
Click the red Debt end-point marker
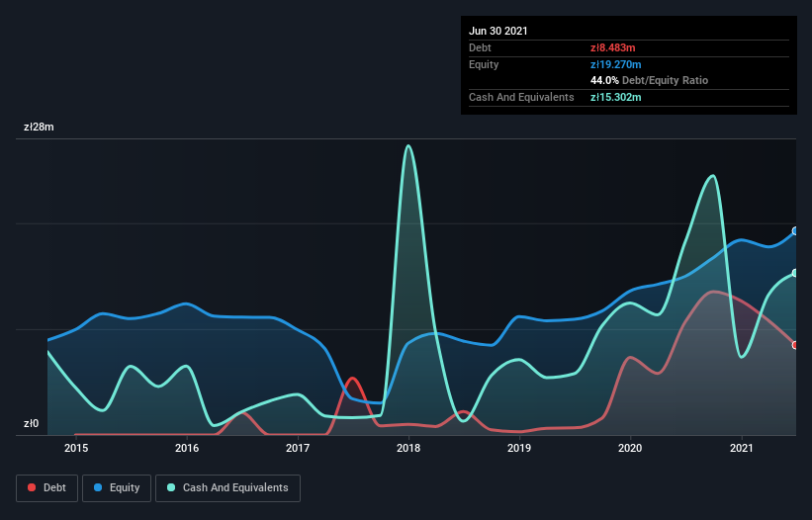[795, 345]
